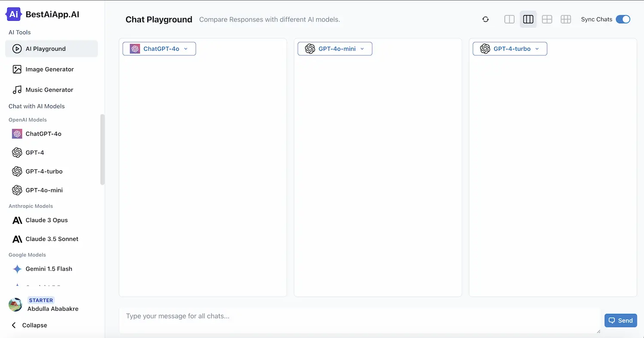Select the three-column layout icon
Image resolution: width=644 pixels, height=338 pixels.
click(x=528, y=19)
